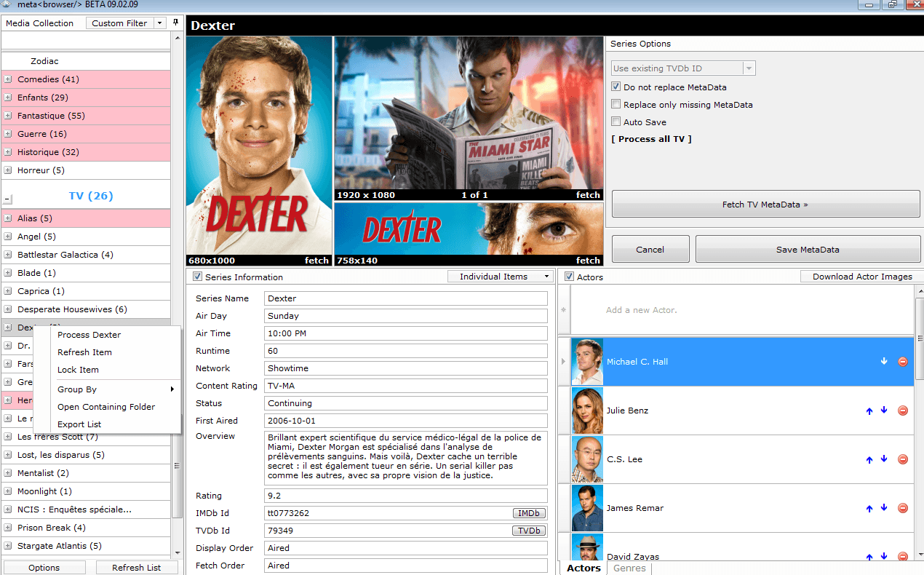Click the Refresh List button

tap(136, 568)
